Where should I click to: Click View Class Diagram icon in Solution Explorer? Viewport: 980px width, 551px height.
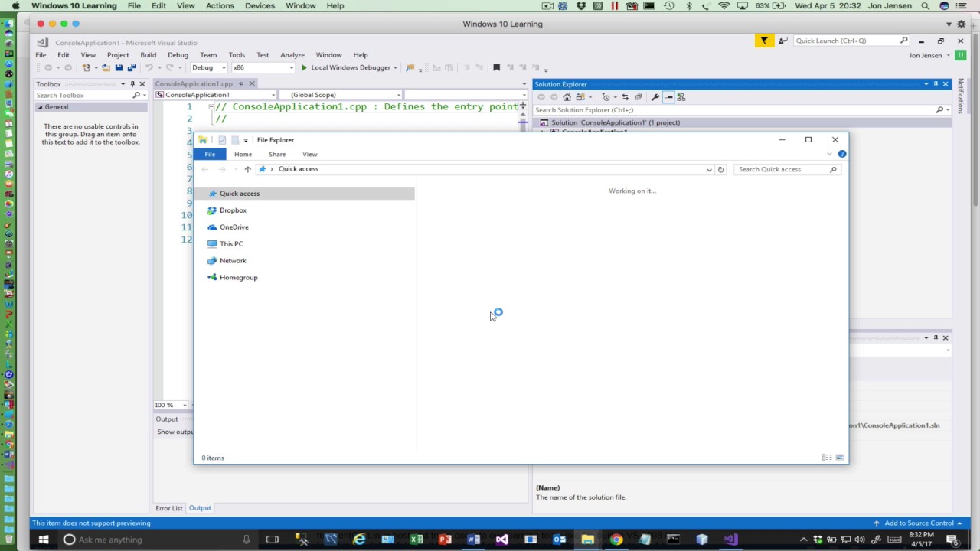(681, 97)
